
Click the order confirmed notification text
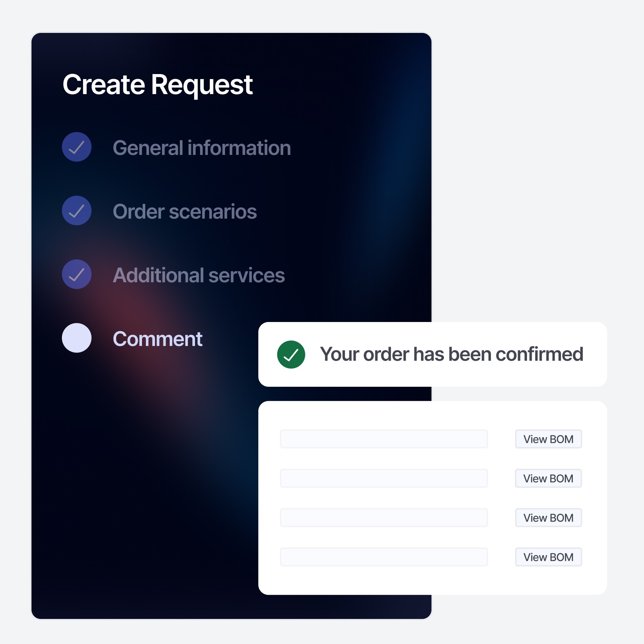tap(452, 355)
